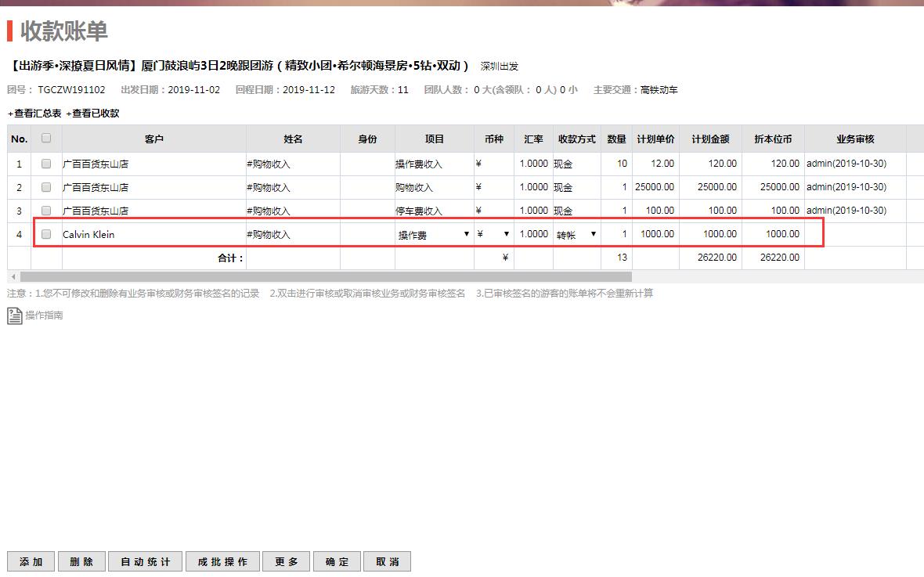Tick the select-all checkbox in table header
Image resolution: width=924 pixels, height=577 pixels.
[46, 139]
